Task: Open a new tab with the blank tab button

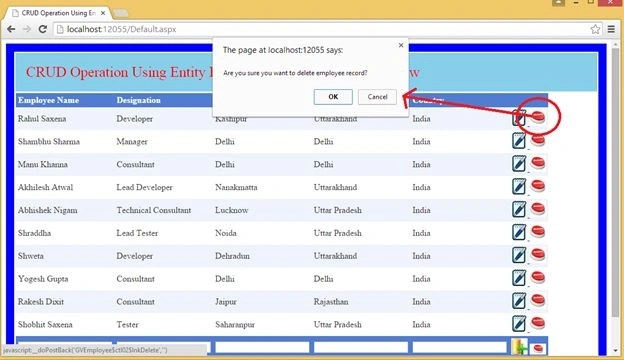Action: click(x=121, y=14)
